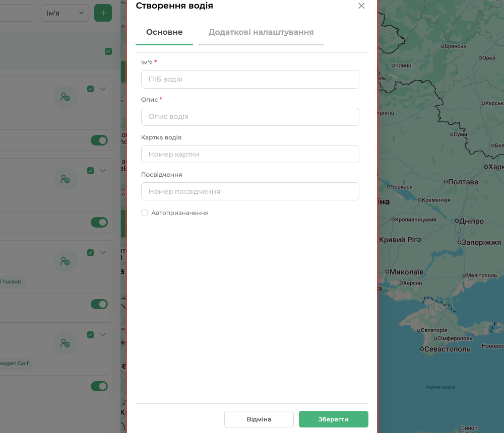The height and width of the screenshot is (433, 504).
Task: Switch to the Основне tab
Action: (x=164, y=32)
